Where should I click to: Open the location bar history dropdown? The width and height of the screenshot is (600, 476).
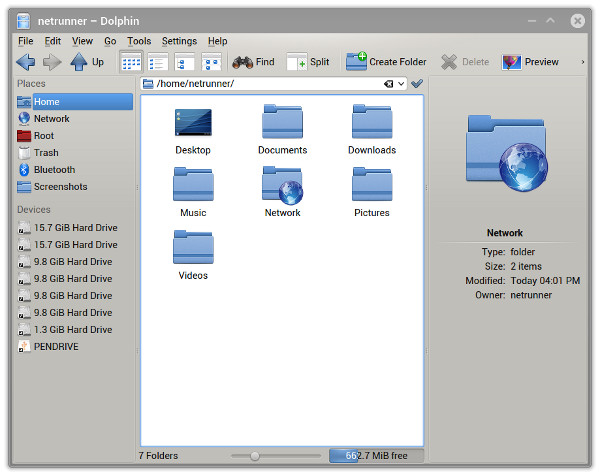[x=401, y=84]
